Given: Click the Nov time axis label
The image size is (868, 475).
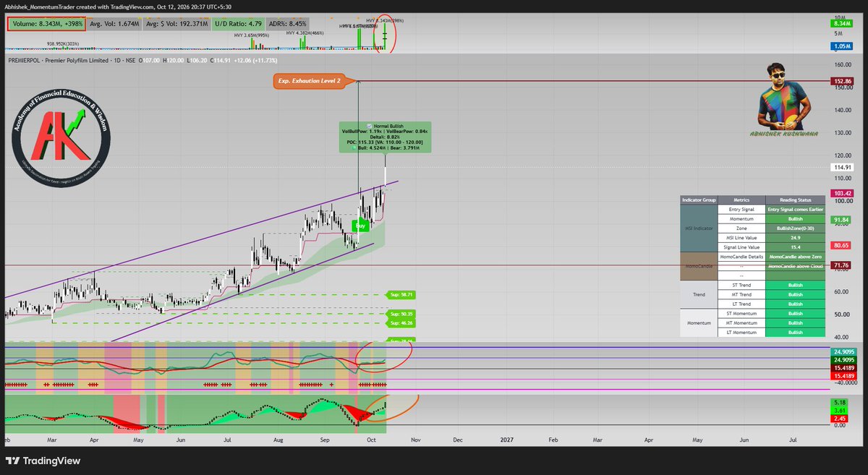Looking at the screenshot, I should (415, 439).
